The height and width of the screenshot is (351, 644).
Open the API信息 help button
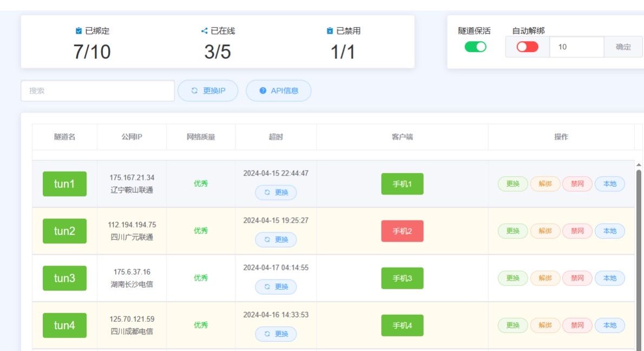point(279,91)
